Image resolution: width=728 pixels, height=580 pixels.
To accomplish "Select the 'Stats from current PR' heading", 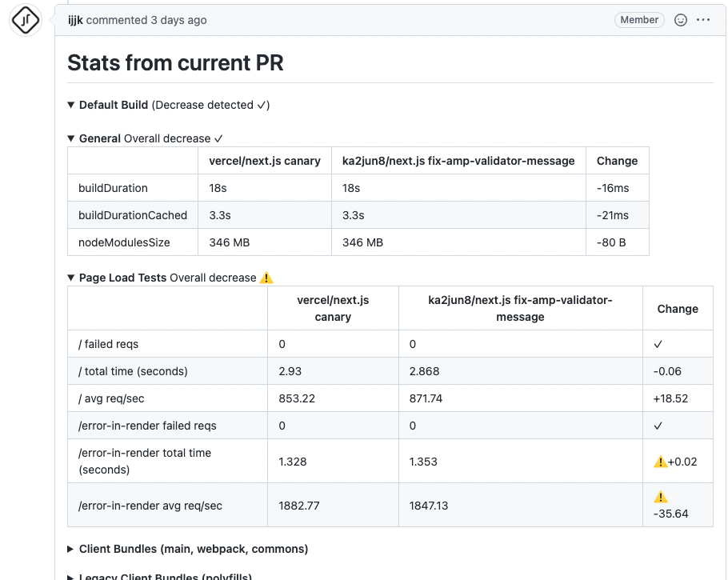I will click(175, 62).
